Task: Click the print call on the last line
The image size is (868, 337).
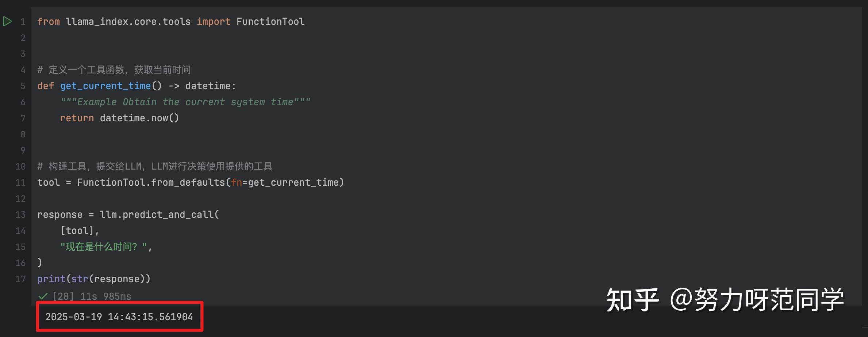Action: pyautogui.click(x=51, y=279)
